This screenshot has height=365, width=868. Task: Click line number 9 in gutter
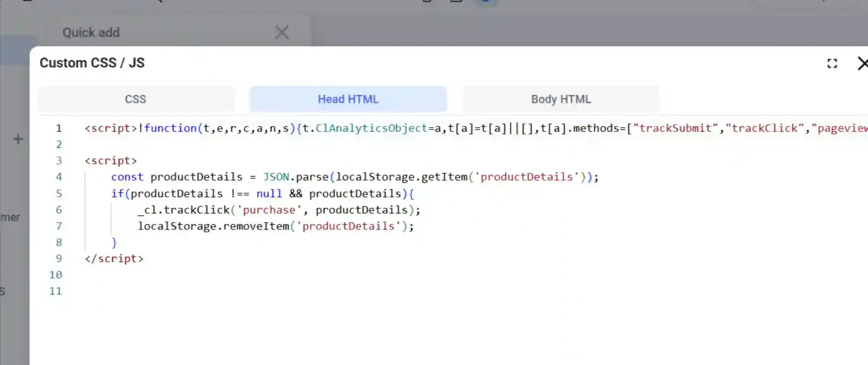[59, 258]
